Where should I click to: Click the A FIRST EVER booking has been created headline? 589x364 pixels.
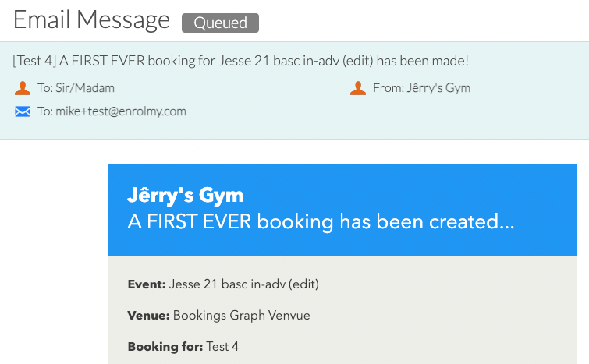[321, 221]
